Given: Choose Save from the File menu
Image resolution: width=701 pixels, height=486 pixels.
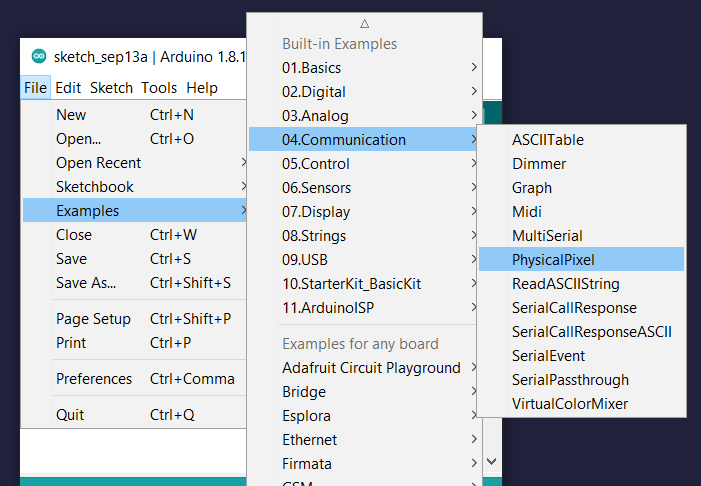Looking at the screenshot, I should (135, 259).
